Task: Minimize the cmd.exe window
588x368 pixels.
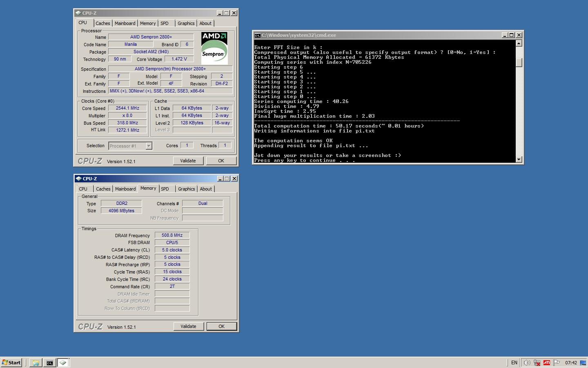Action: pyautogui.click(x=504, y=35)
